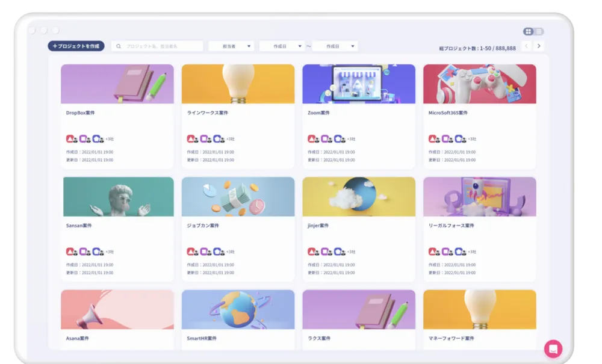Select blue pentagon company icon on ラインワークス案件
The width and height of the screenshot is (602, 364).
click(217, 138)
